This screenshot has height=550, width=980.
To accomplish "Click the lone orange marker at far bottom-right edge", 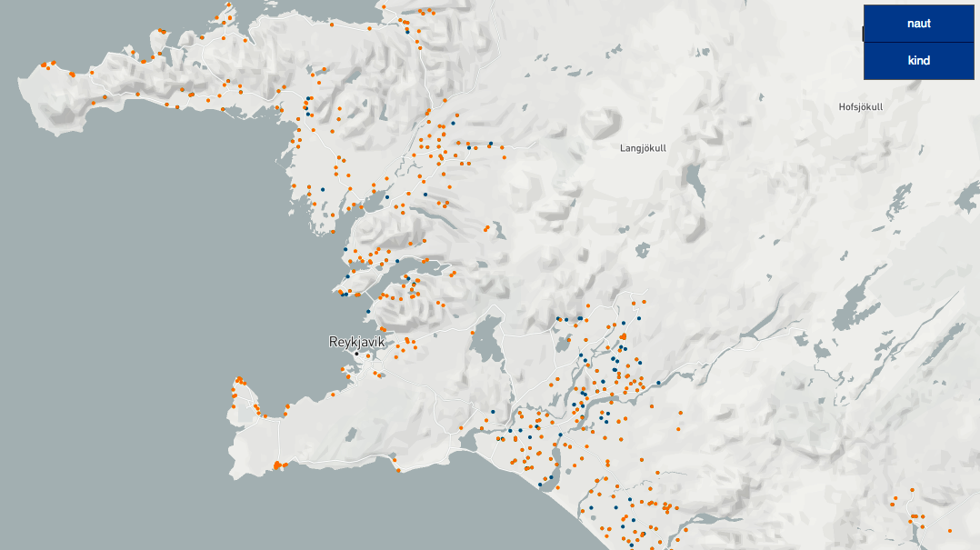I will [950, 530].
